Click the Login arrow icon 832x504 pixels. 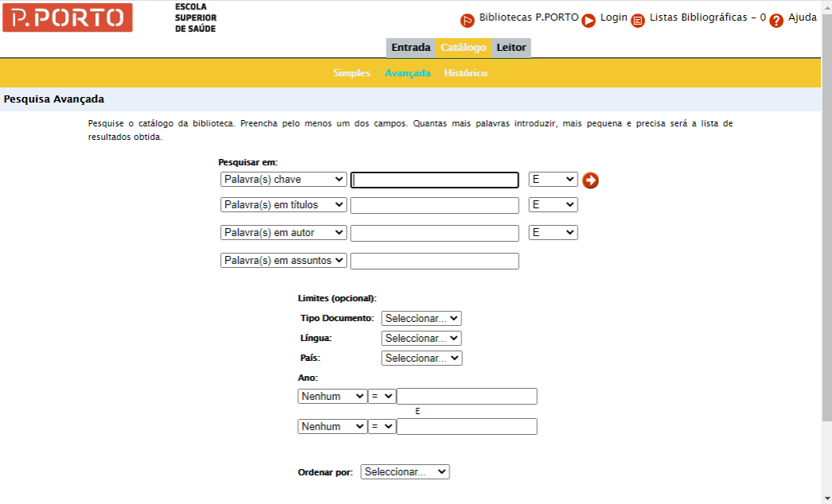(589, 21)
